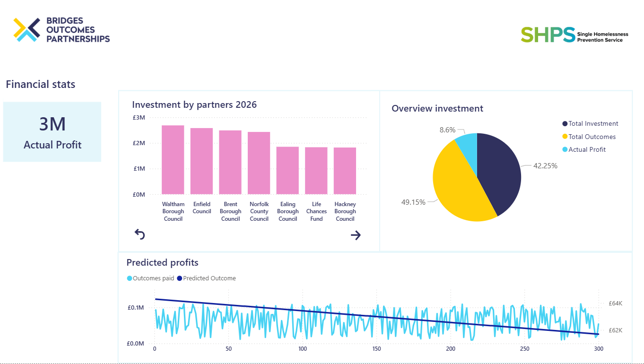Click the Bridges Outcomes Partnerships logo
Screen dimensions: 644x364
click(61, 30)
